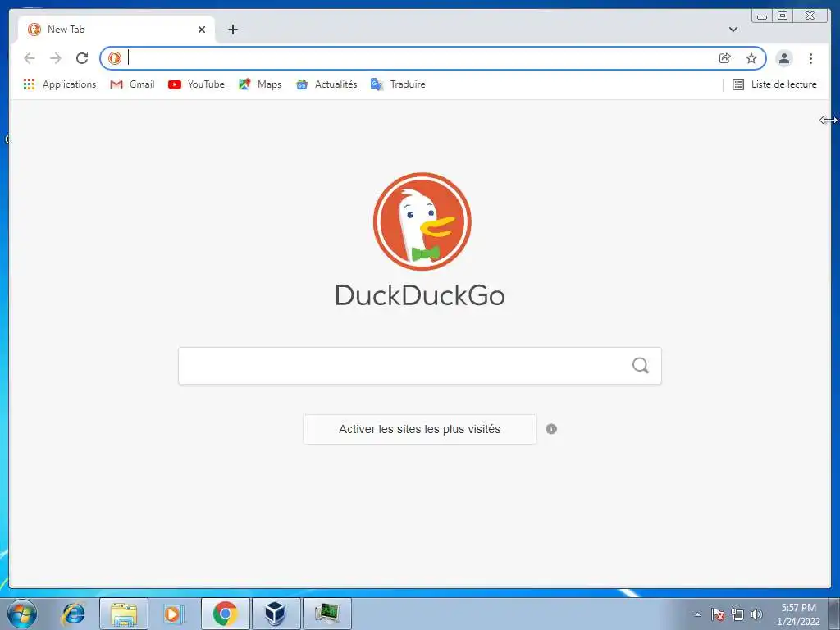Minimize the Chrome window
The height and width of the screenshot is (630, 840).
[762, 16]
